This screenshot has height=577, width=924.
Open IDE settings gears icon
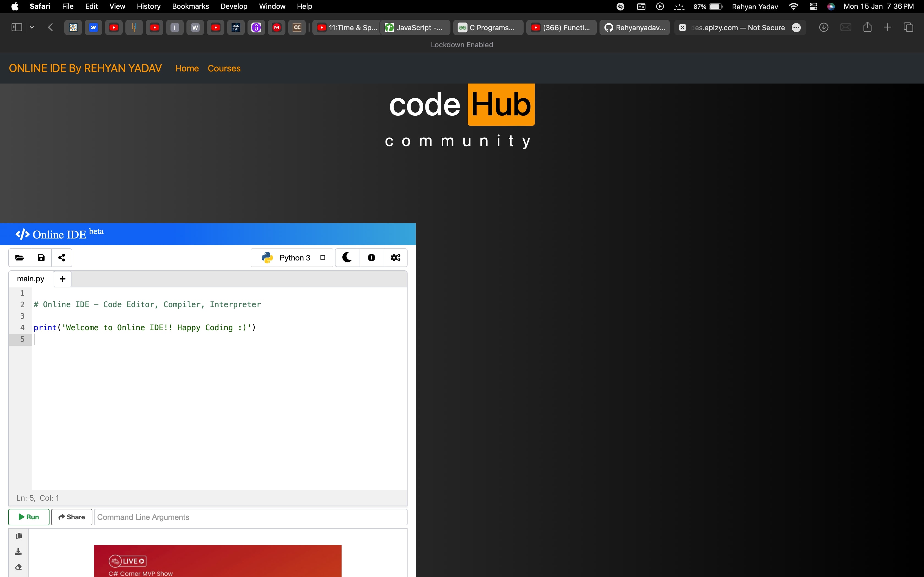point(395,258)
